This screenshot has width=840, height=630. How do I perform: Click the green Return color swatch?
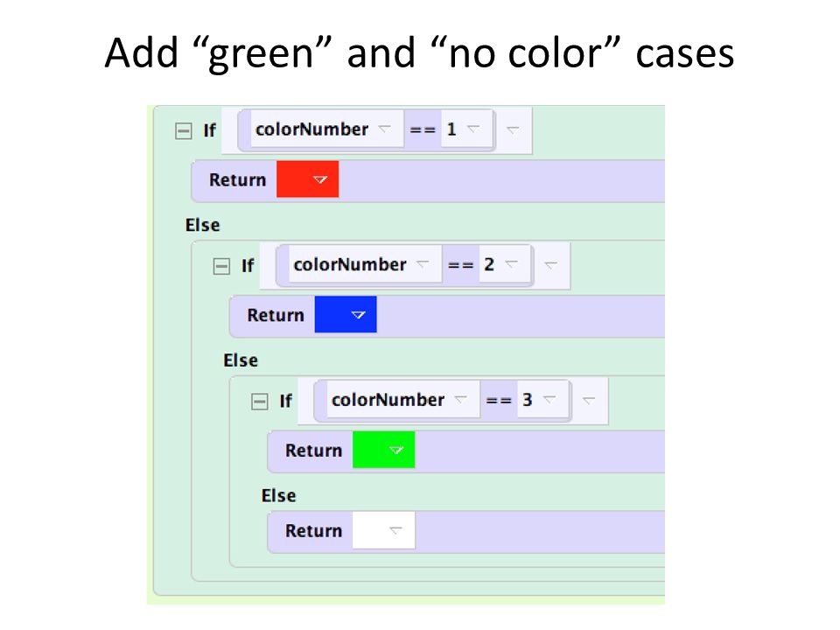pyautogui.click(x=383, y=450)
